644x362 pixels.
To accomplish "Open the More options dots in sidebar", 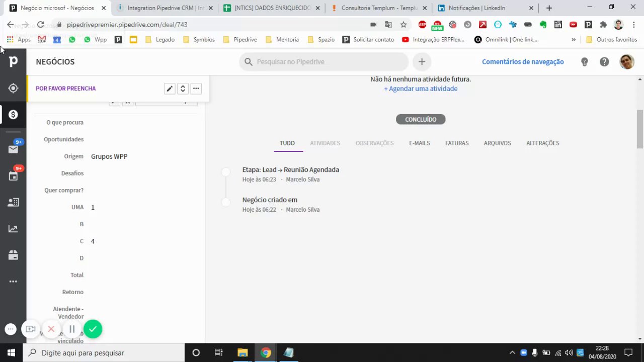I will 13,282.
